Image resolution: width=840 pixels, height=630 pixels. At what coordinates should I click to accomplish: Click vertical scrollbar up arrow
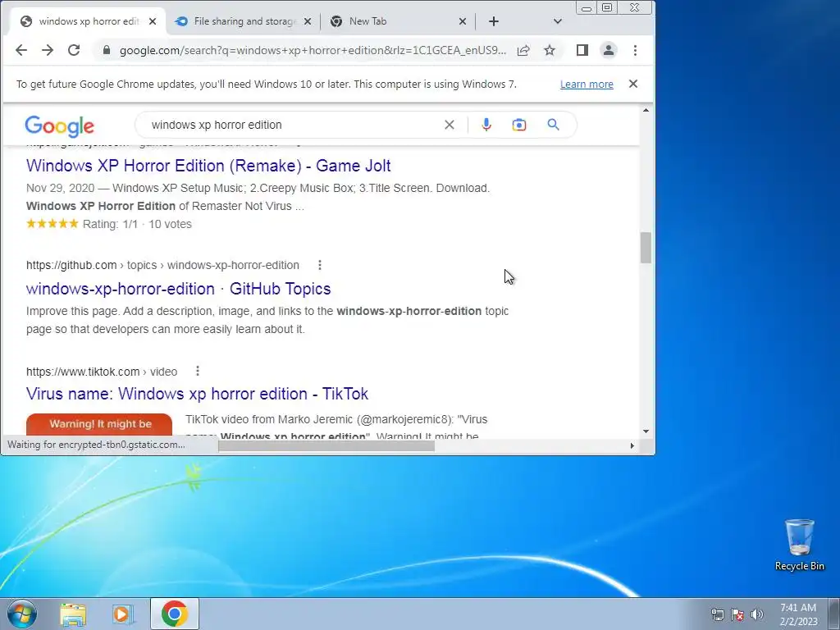(x=646, y=111)
